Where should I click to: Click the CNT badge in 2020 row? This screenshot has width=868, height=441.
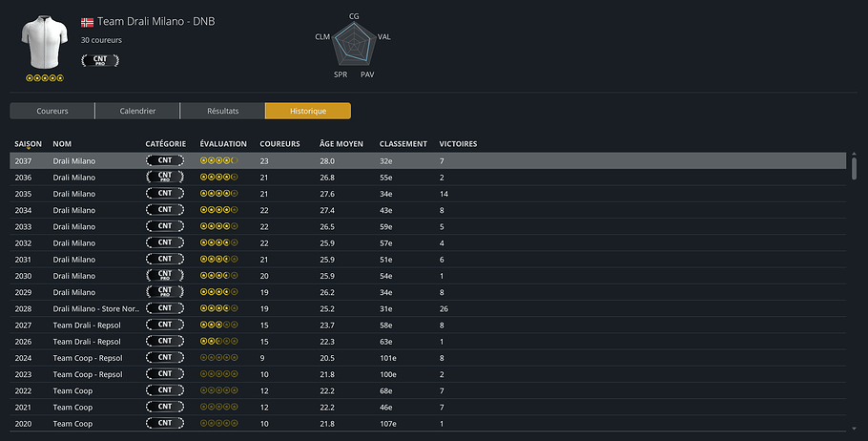165,423
